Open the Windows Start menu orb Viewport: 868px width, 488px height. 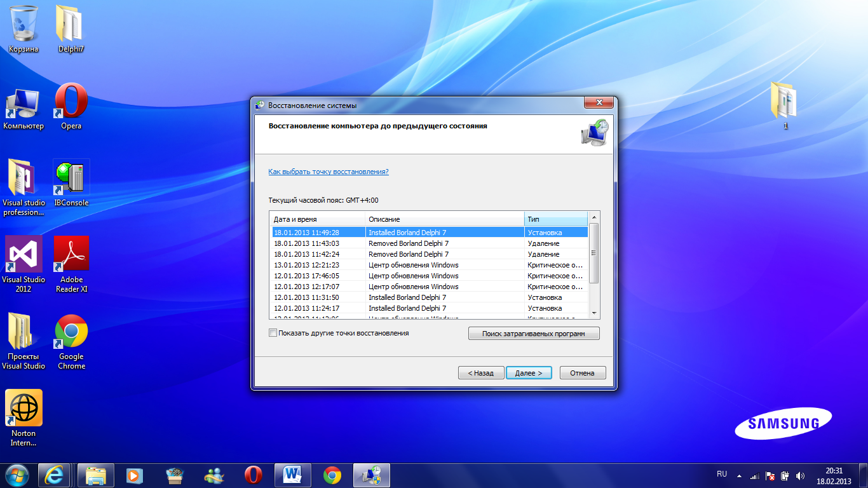click(17, 475)
